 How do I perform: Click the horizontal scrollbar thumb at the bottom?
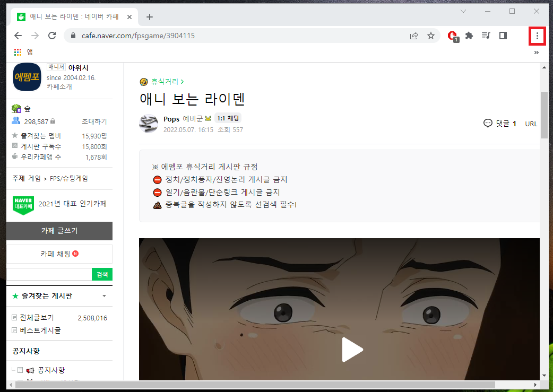click(x=255, y=385)
